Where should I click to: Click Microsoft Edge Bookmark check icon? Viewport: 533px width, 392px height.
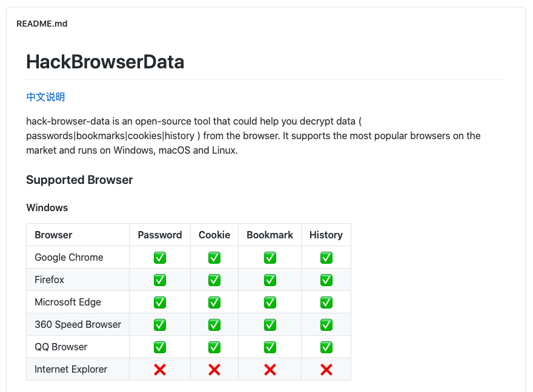[270, 302]
